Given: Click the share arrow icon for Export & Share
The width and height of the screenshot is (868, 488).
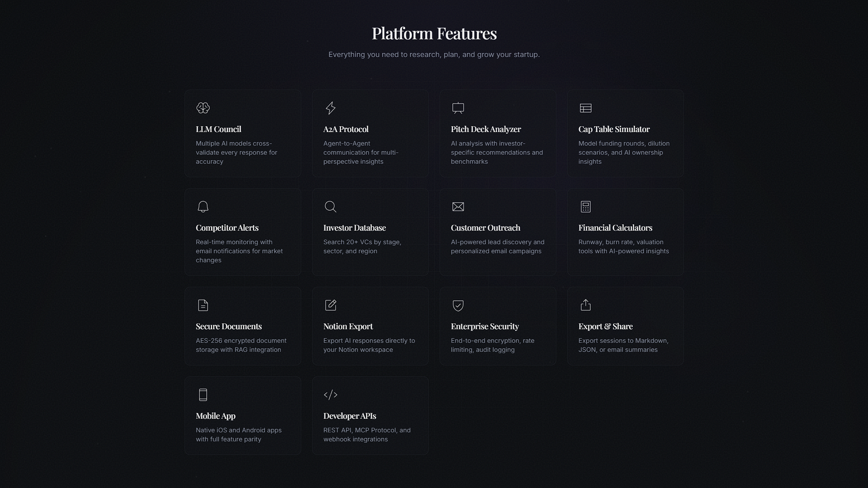Looking at the screenshot, I should tap(586, 305).
